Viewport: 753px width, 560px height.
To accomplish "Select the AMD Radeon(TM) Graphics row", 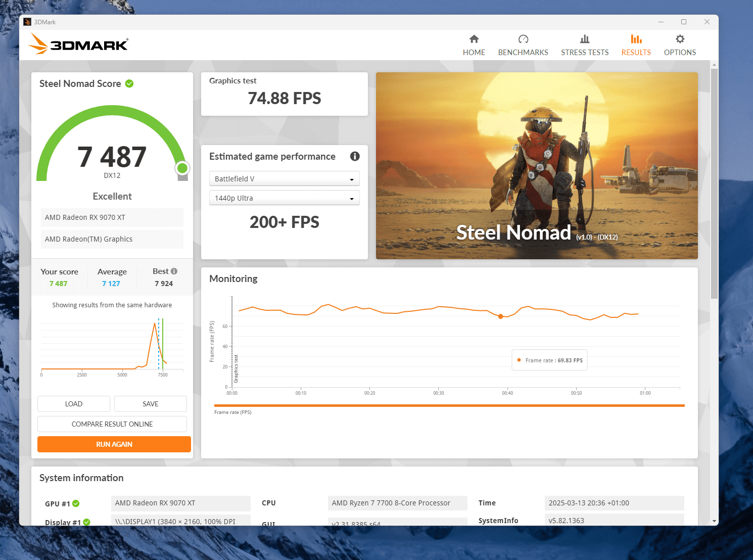I will tap(112, 239).
